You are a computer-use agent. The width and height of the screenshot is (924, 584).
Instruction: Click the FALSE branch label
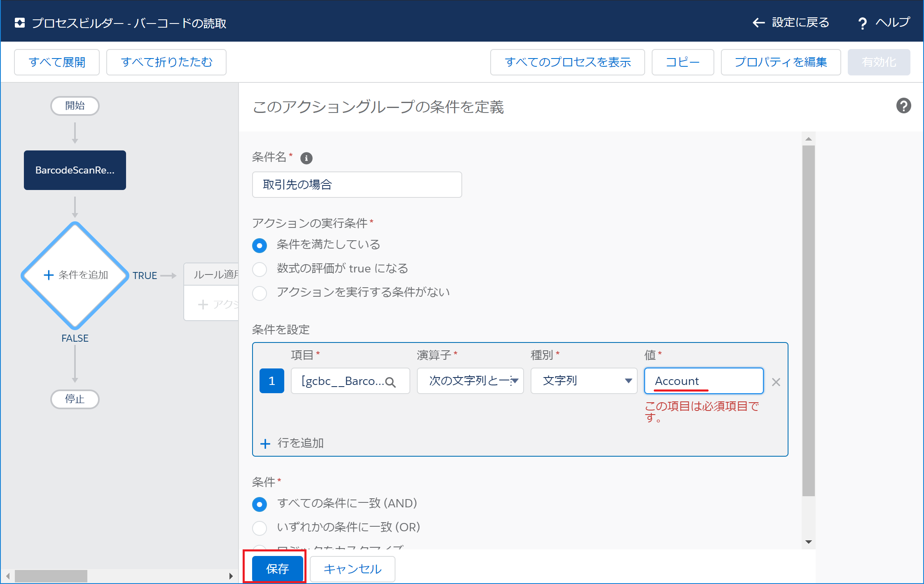pyautogui.click(x=75, y=338)
